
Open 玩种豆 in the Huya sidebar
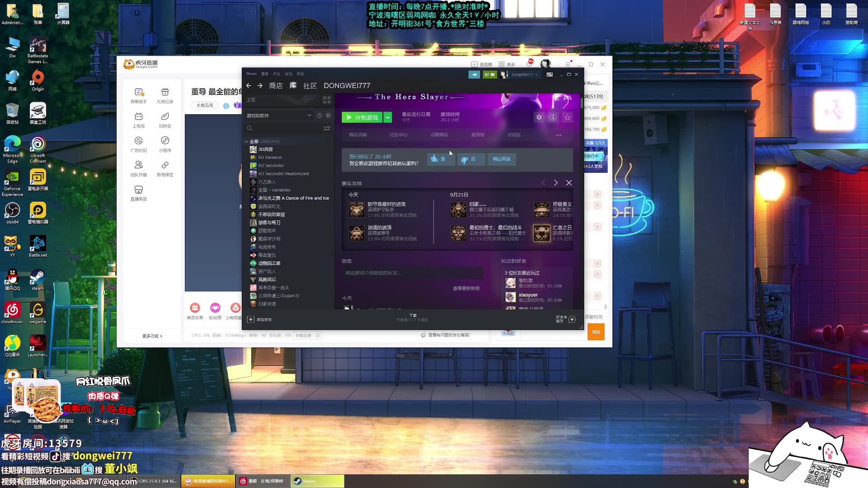pos(165,120)
